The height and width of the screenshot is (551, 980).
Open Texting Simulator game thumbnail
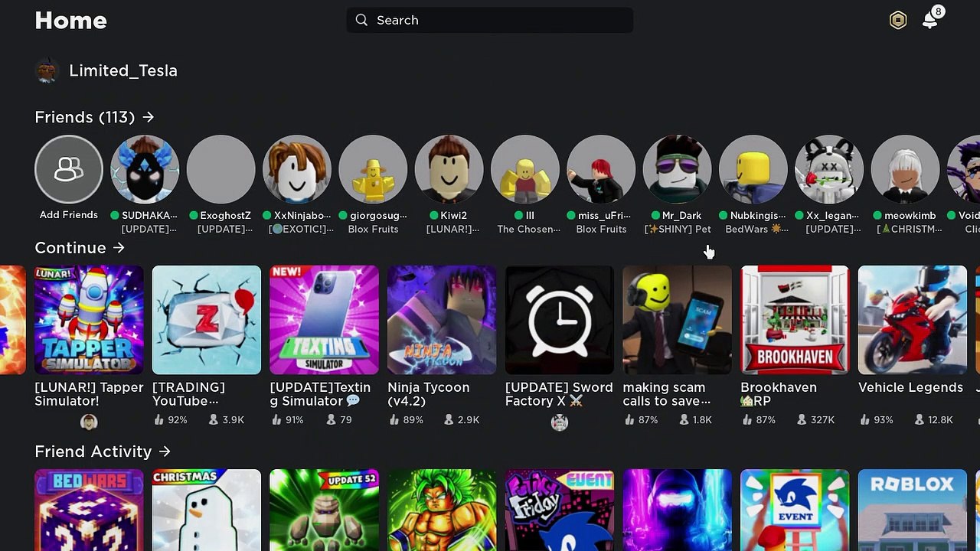click(x=325, y=320)
